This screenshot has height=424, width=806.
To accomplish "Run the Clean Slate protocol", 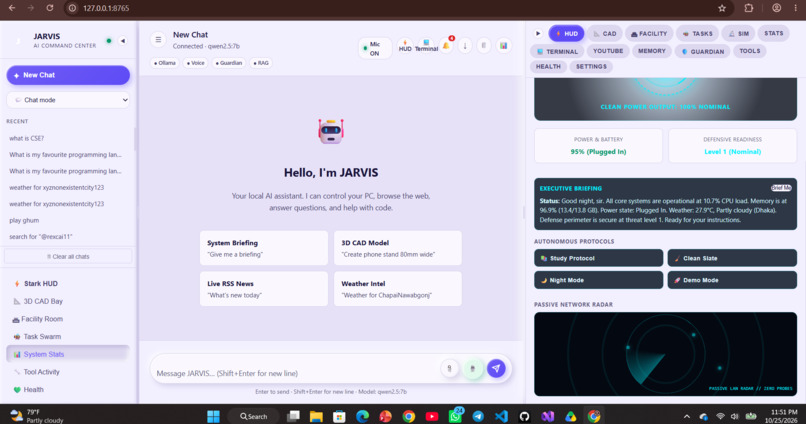I will (x=732, y=258).
